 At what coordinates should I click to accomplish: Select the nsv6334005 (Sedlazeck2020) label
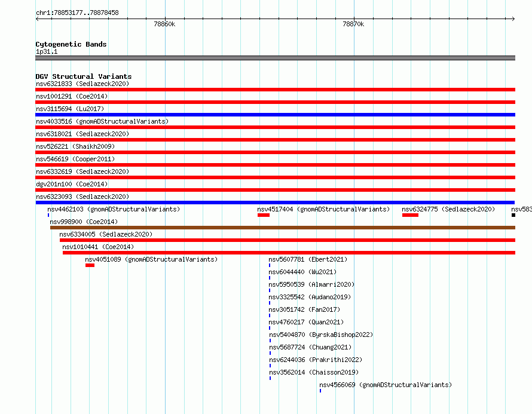106,234
